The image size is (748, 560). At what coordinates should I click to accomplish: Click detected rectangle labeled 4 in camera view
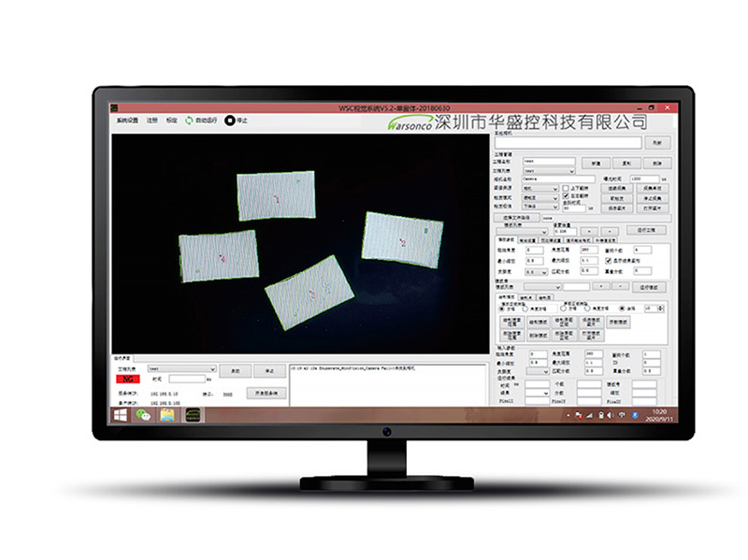[x=219, y=255]
